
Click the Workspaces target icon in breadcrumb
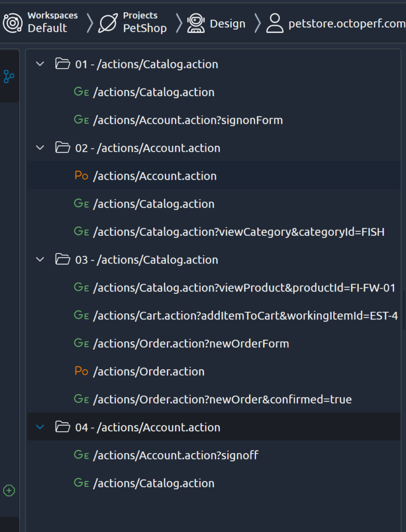click(x=13, y=23)
